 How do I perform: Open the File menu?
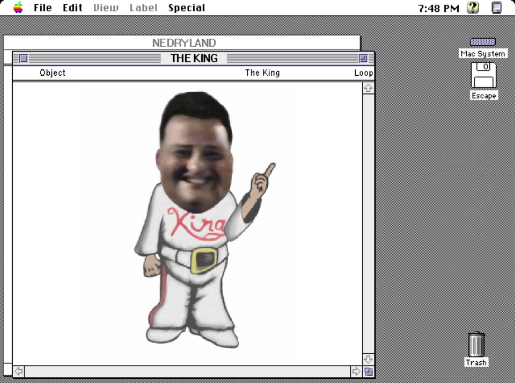pos(43,7)
